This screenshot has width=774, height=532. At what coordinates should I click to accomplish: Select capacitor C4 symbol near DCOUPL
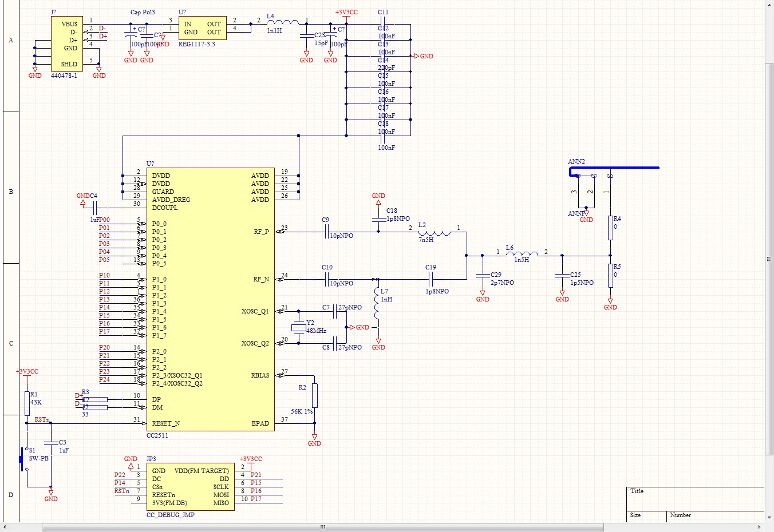point(96,208)
